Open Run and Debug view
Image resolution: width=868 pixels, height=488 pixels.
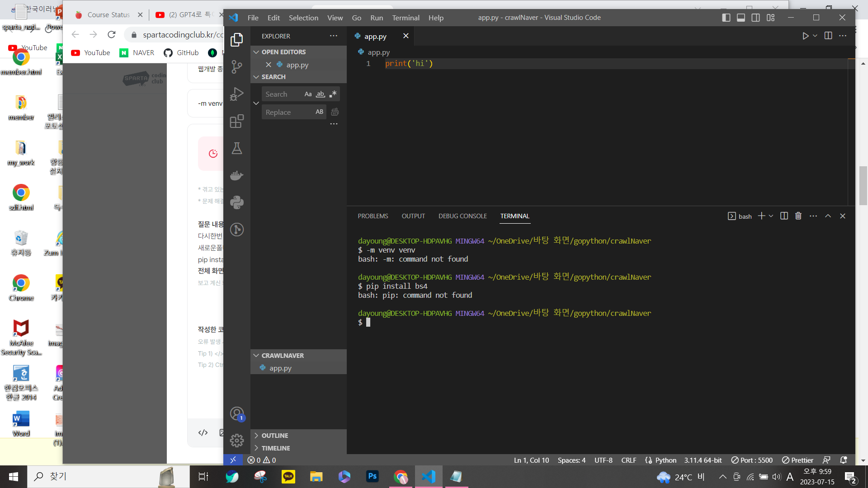236,94
